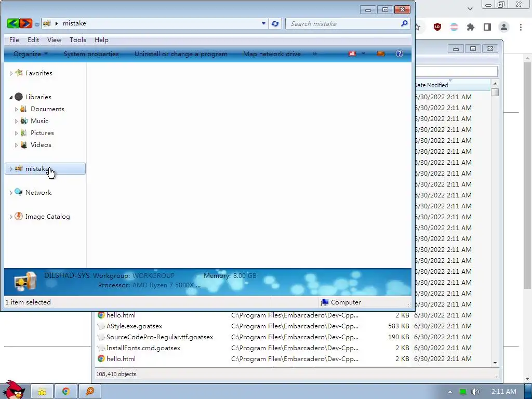This screenshot has height=399, width=532.
Task: Click the input field in the search results window
Action: [457, 72]
